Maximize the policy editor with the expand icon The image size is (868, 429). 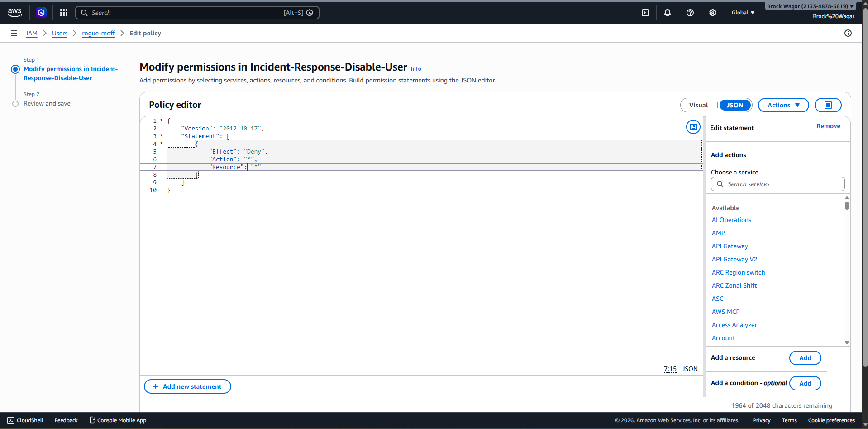[x=828, y=105]
